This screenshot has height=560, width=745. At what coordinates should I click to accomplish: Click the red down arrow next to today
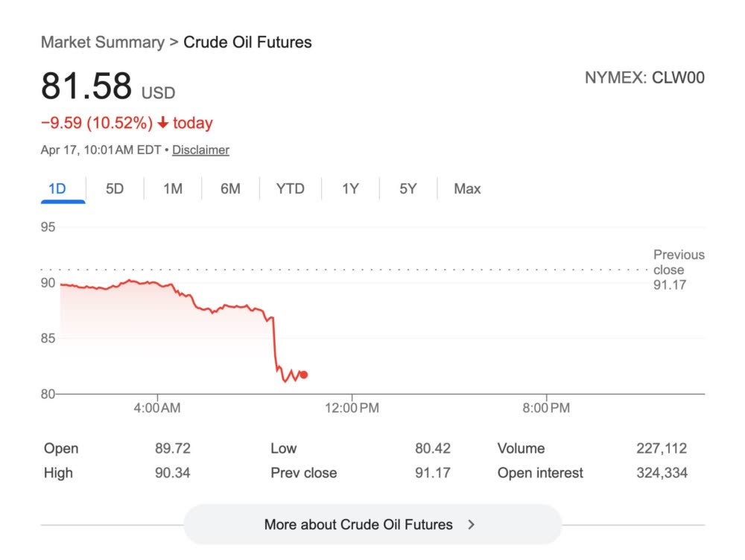point(163,124)
